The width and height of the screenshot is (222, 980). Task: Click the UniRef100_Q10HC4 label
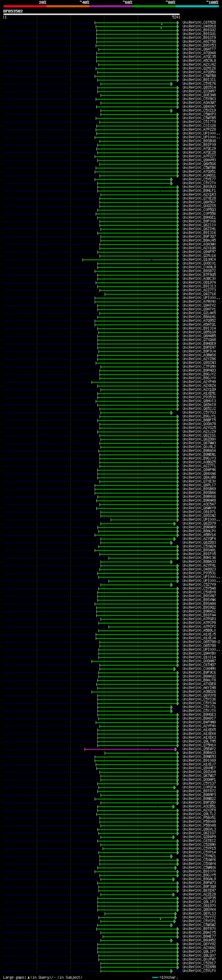coord(199,260)
